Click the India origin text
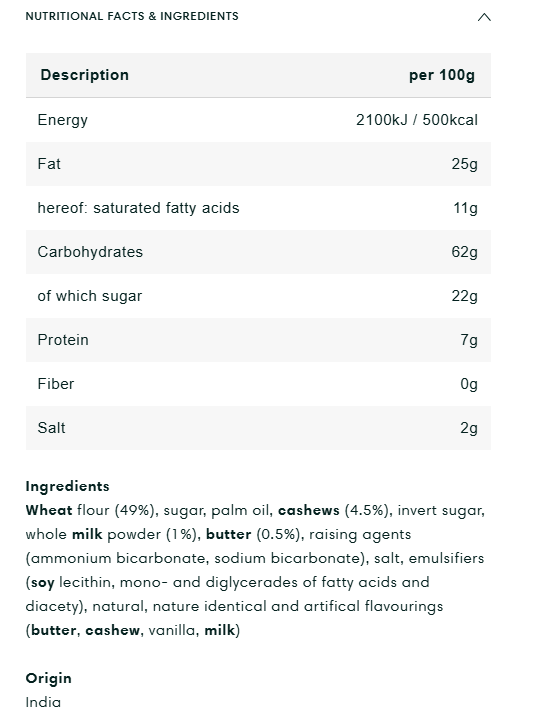 tap(43, 702)
